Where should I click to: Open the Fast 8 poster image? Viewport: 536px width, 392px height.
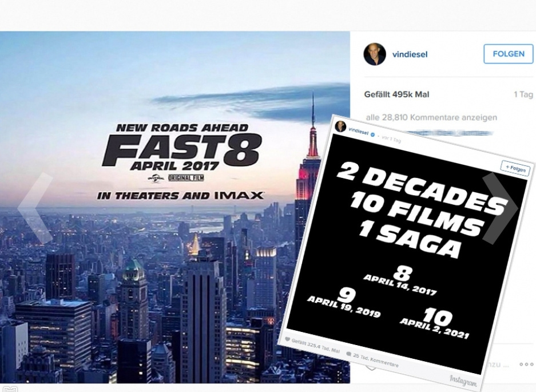point(174,207)
